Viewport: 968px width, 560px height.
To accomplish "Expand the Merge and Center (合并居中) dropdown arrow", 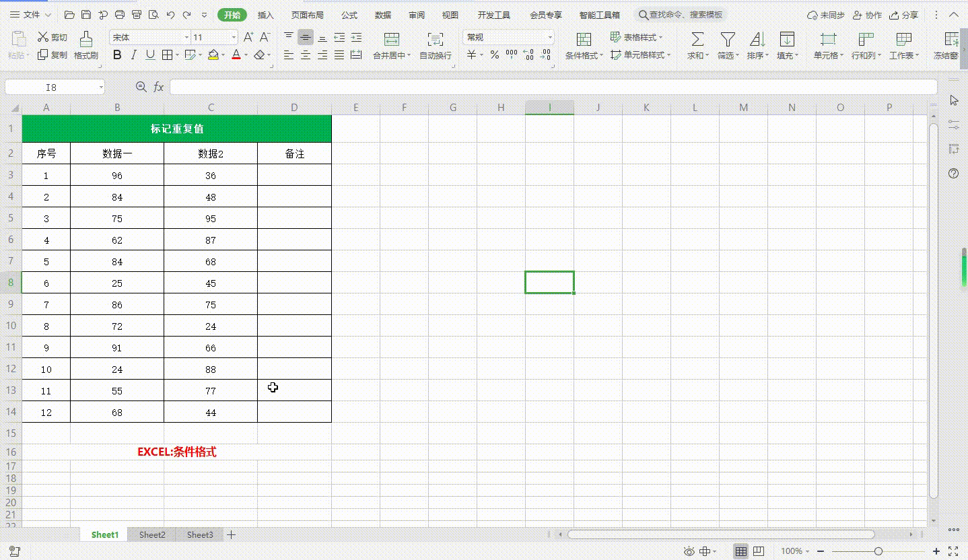I will coord(409,56).
